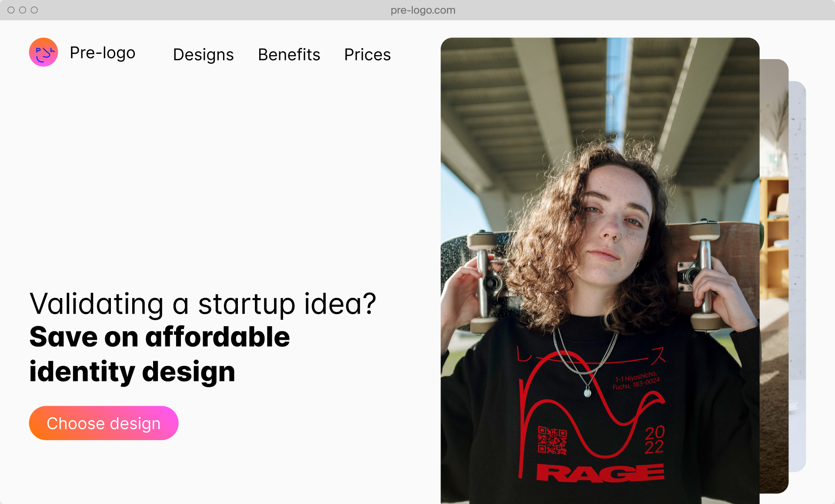Click the third window control circle
Image resolution: width=835 pixels, height=504 pixels.
point(34,10)
